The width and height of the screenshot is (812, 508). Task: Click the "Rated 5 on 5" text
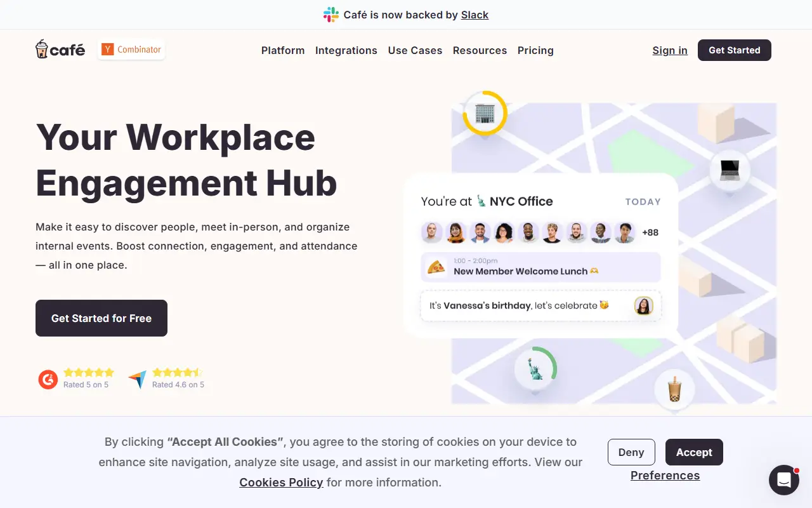pos(86,385)
